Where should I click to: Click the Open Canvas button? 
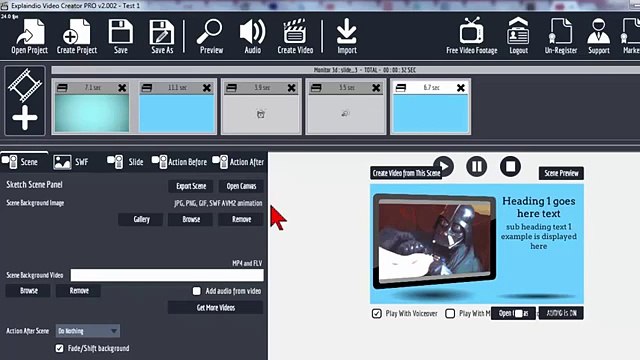coord(241,186)
